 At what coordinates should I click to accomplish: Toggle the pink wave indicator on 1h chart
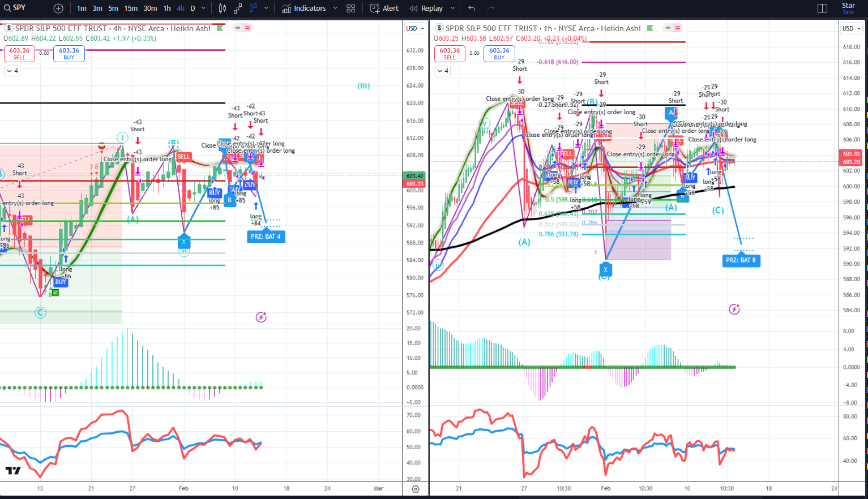point(678,28)
